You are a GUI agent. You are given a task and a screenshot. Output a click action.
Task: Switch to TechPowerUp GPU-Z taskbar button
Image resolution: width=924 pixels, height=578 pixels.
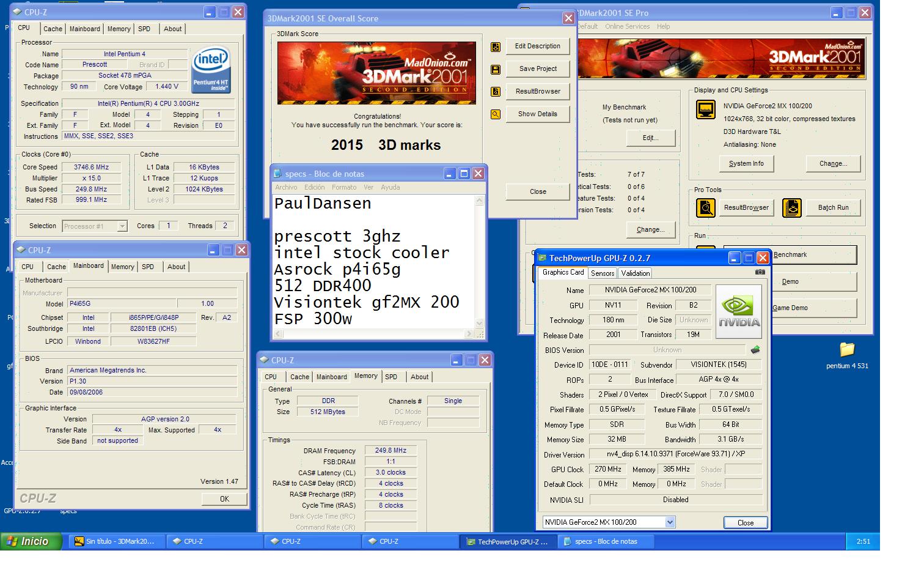click(x=508, y=541)
